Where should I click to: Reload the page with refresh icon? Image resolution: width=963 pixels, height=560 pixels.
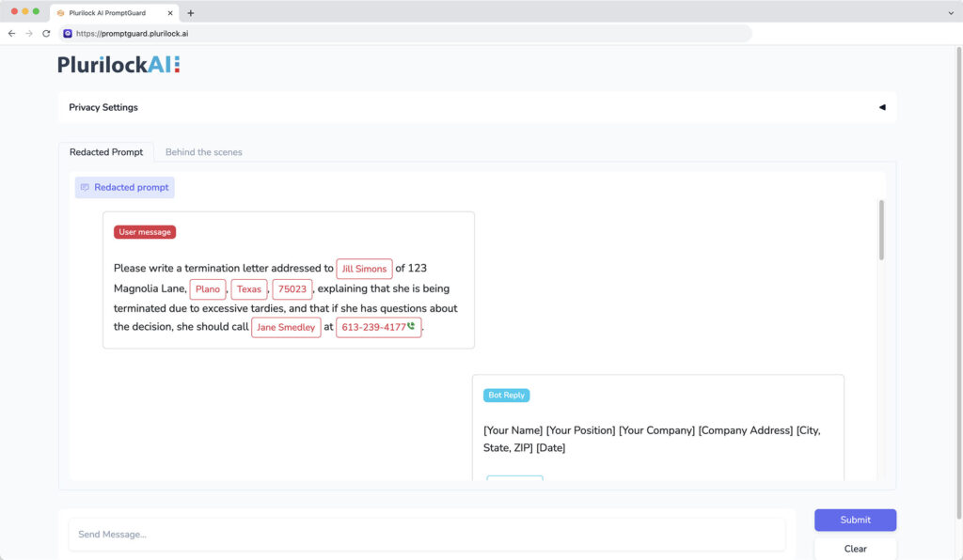[46, 34]
